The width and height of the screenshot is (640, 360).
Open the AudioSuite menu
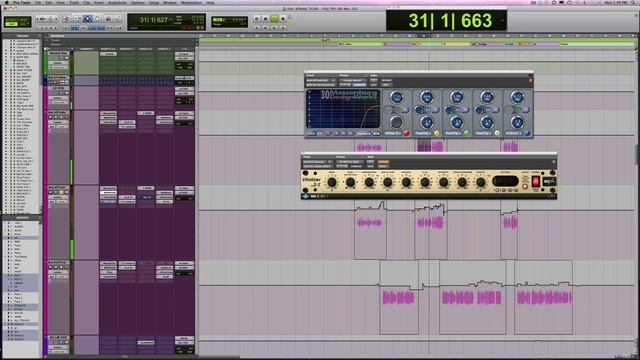tap(117, 2)
